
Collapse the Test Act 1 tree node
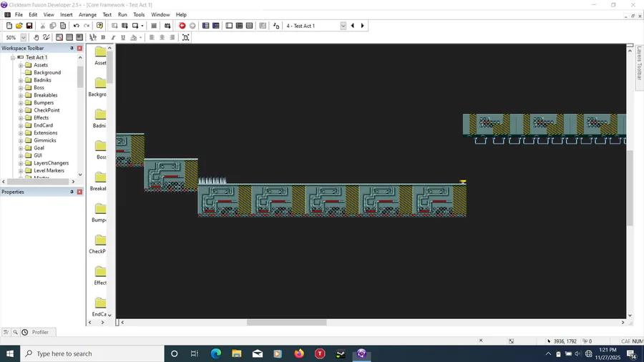[x=13, y=57]
